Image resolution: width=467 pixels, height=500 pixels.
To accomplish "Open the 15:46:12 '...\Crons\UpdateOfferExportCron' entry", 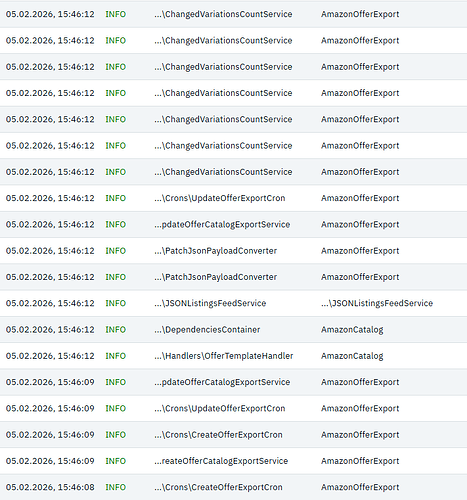I will click(220, 198).
